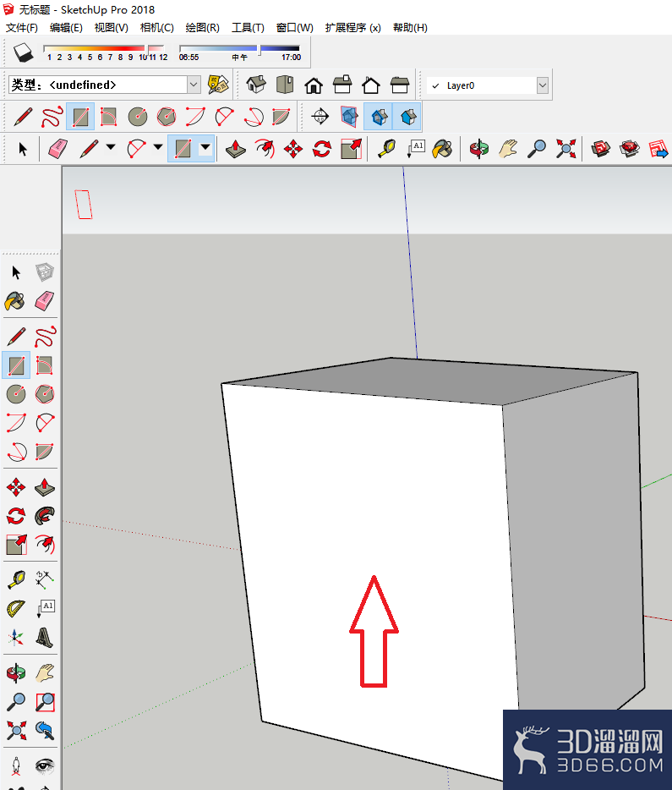Select Make Component tool in the side toolset
This screenshot has height=790, width=672.
45,272
